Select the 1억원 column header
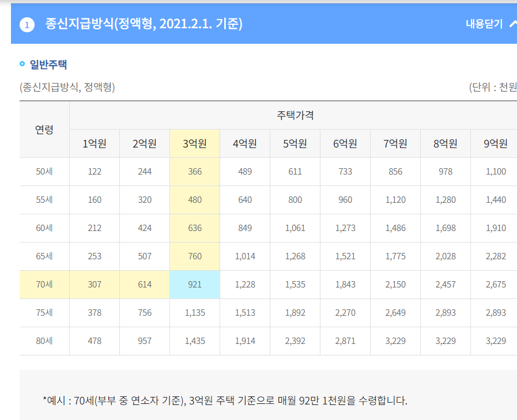The image size is (517, 420). (95, 143)
